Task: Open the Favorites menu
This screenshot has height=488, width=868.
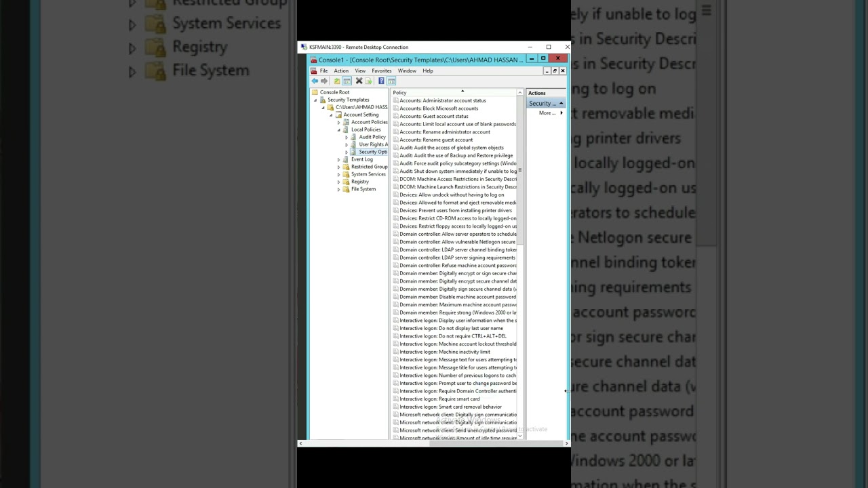Action: click(x=382, y=70)
